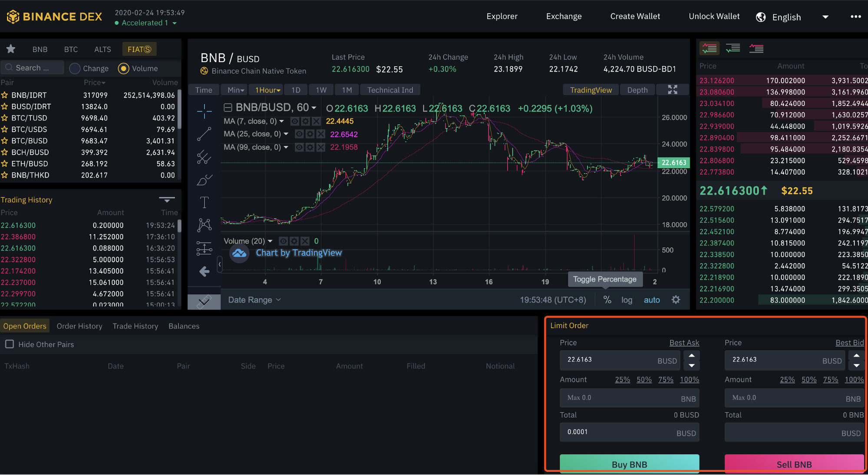
Task: Select the trend line drawing tool
Action: click(204, 134)
